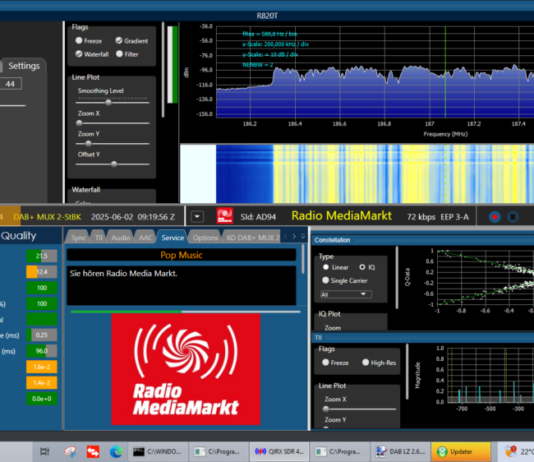Open the Updater taskbar button
Image resolution: width=534 pixels, height=462 pixels.
[x=461, y=451]
